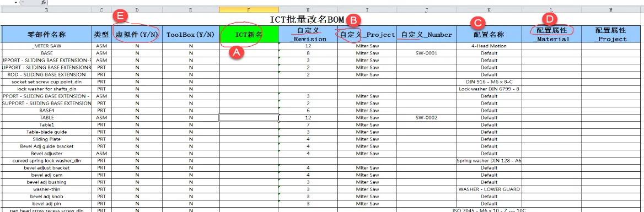The height and width of the screenshot is (212, 644).
Task: Click revision 12 in _MITER SAW row
Action: pos(308,46)
